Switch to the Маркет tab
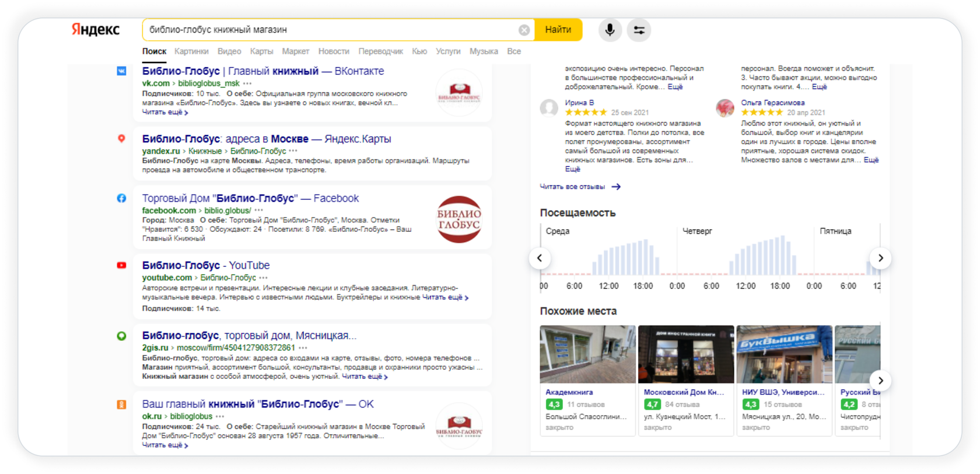This screenshot has width=980, height=474. coord(296,51)
